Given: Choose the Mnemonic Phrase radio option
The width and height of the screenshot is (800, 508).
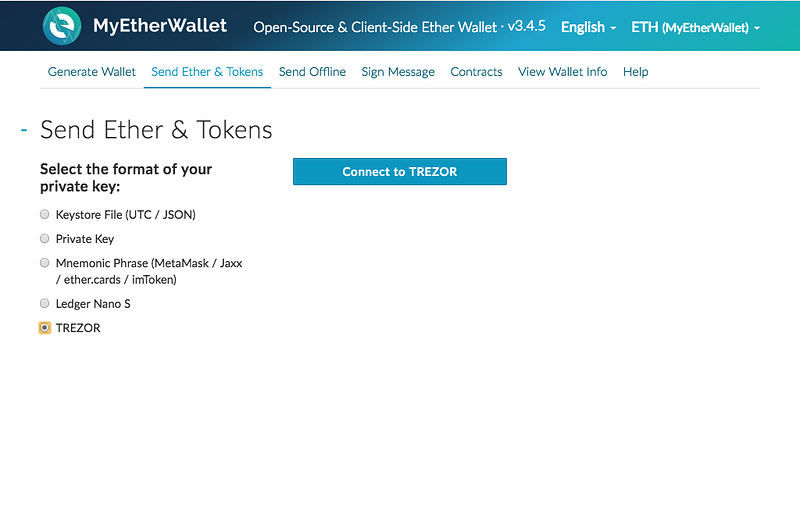Looking at the screenshot, I should [x=44, y=263].
